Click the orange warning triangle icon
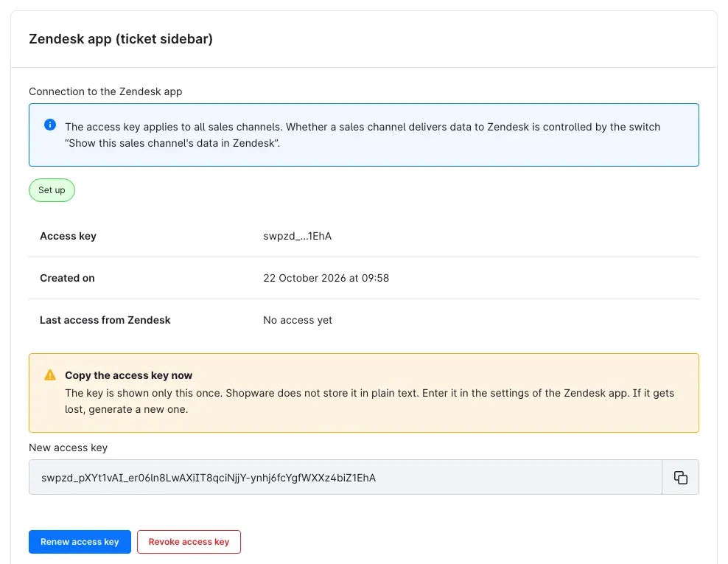This screenshot has height=564, width=728. (x=50, y=375)
